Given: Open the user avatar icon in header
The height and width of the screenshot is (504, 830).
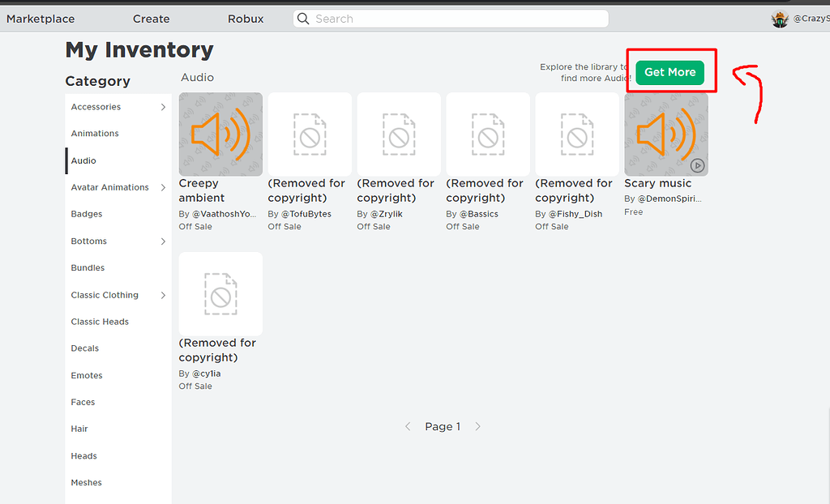Looking at the screenshot, I should point(780,19).
